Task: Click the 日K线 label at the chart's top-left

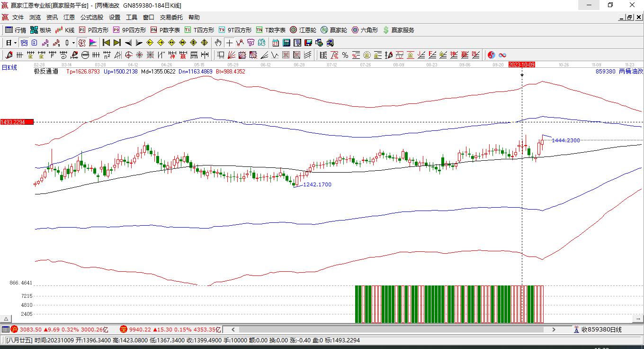Action: [x=9, y=68]
